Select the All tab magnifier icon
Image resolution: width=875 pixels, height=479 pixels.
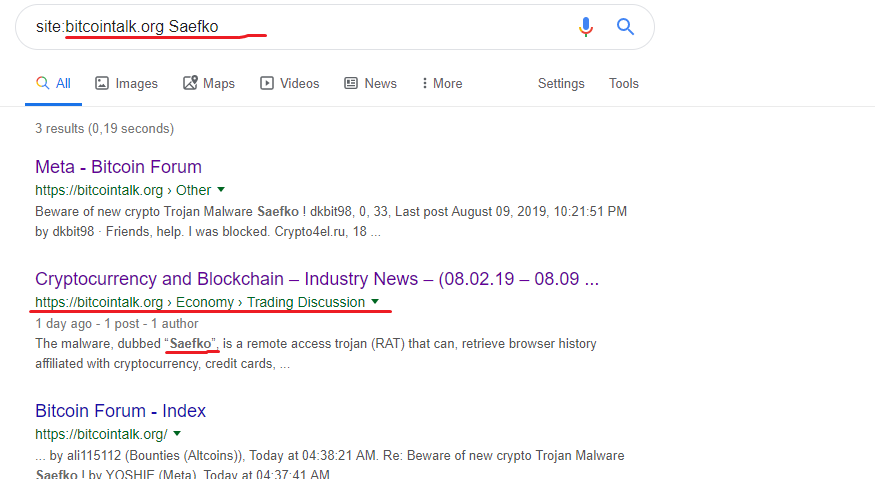point(42,83)
